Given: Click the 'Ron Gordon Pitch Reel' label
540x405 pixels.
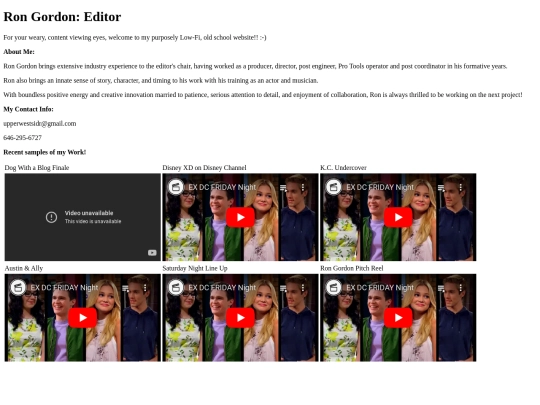Looking at the screenshot, I should 352,268.
